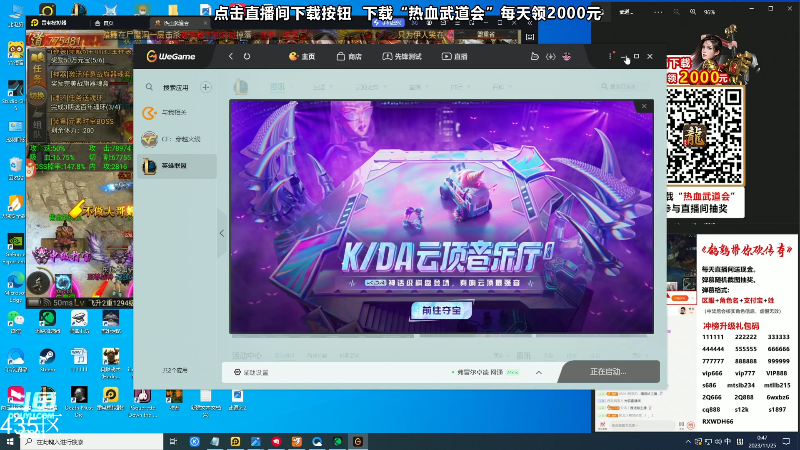The width and height of the screenshot is (800, 450).
Task: Open the Death Must Die desktop shortcut
Action: 79,401
